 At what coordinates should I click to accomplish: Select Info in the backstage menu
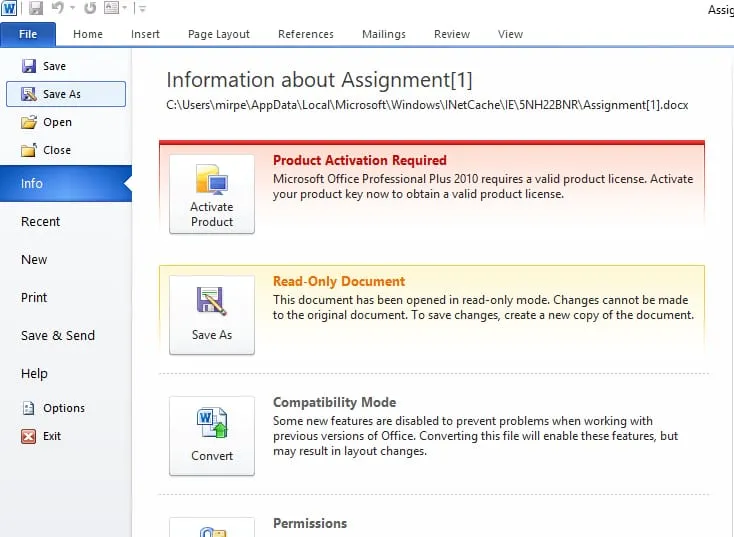click(66, 184)
